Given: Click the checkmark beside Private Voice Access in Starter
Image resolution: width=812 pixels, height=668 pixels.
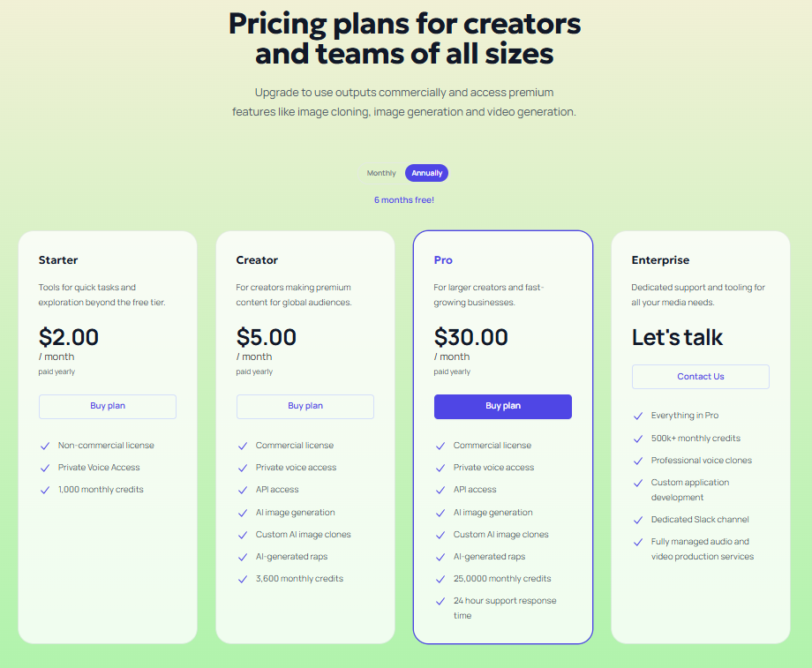Looking at the screenshot, I should [45, 467].
